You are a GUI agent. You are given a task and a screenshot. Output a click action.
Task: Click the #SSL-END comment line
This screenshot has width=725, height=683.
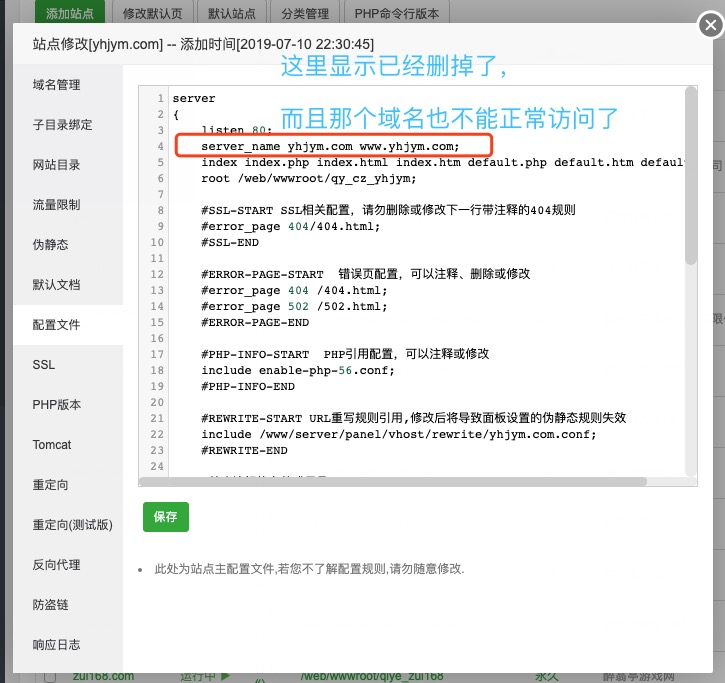click(x=230, y=242)
